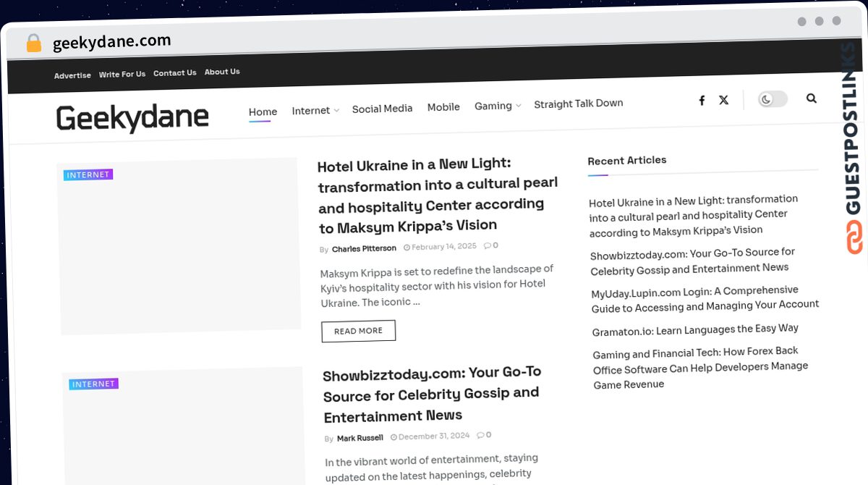
Task: Click the Write For Us link
Action: click(x=122, y=74)
